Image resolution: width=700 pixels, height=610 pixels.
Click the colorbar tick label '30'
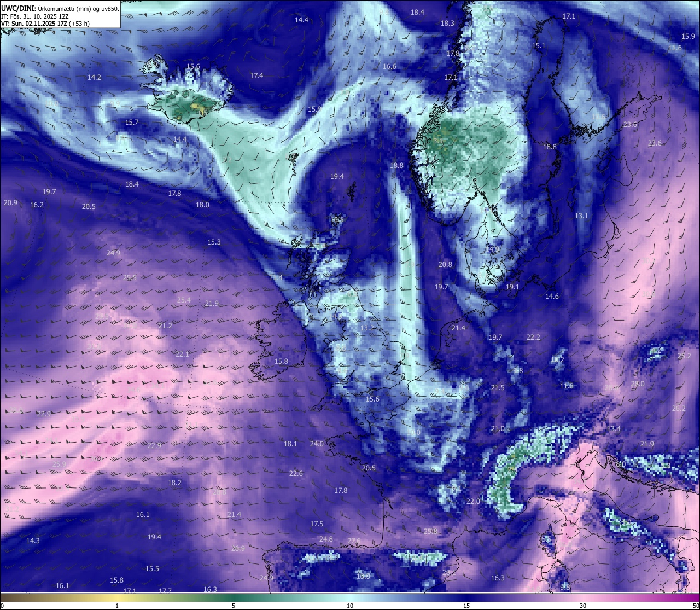(583, 606)
